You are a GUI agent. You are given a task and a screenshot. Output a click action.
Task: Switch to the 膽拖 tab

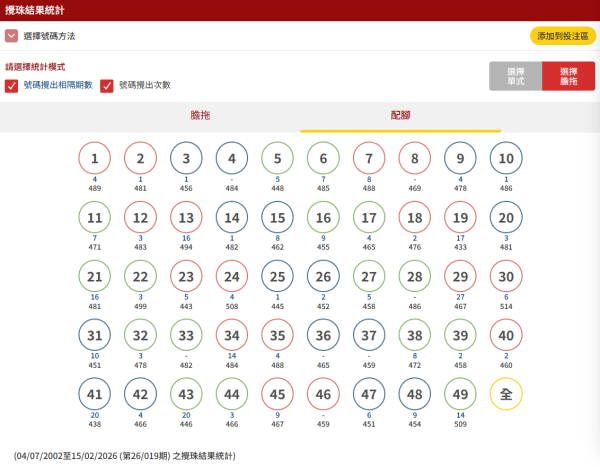click(200, 115)
